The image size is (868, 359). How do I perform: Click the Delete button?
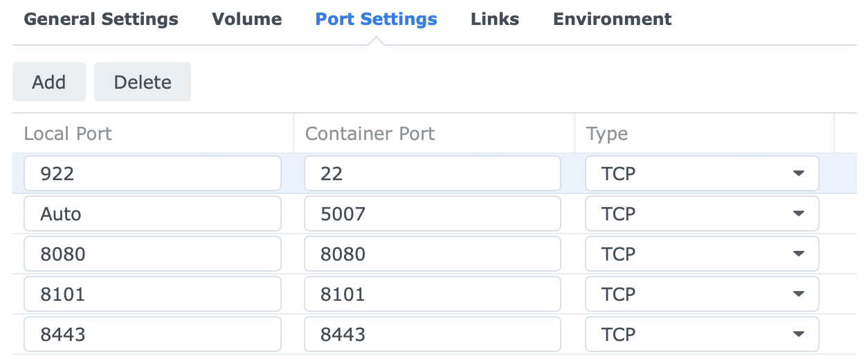click(143, 82)
